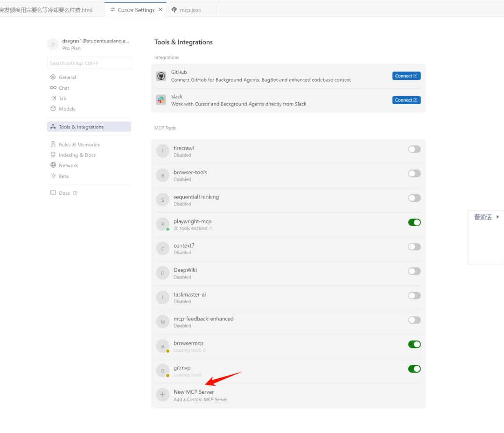The height and width of the screenshot is (433, 504).
Task: Enable the taskmaster-ai toggle
Action: 414,295
